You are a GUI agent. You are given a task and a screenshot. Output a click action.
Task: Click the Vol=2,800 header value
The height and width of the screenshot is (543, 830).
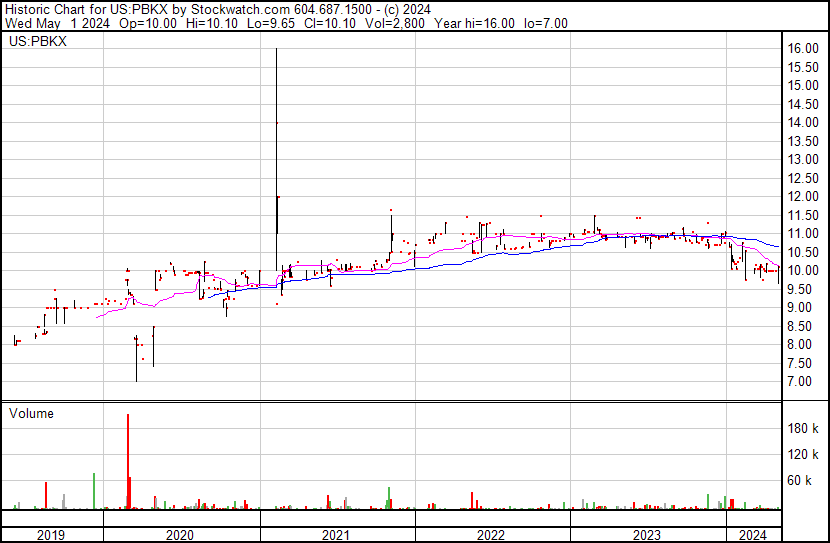click(x=395, y=23)
